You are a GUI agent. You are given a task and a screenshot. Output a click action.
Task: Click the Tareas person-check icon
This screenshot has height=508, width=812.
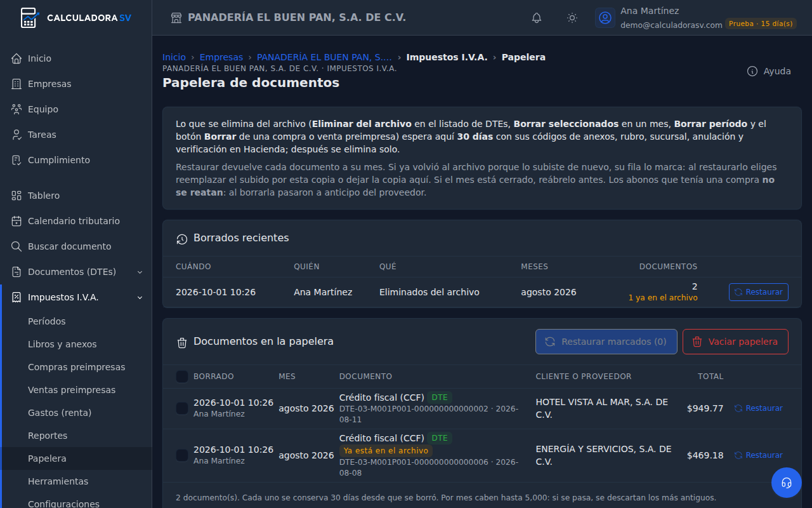tap(16, 135)
